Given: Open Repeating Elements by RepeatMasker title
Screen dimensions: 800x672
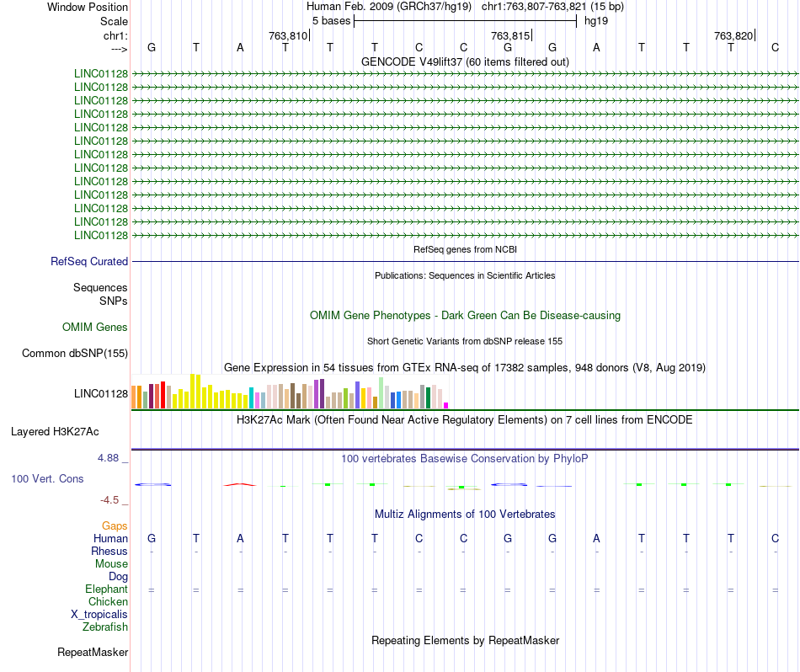Looking at the screenshot, I should click(465, 640).
